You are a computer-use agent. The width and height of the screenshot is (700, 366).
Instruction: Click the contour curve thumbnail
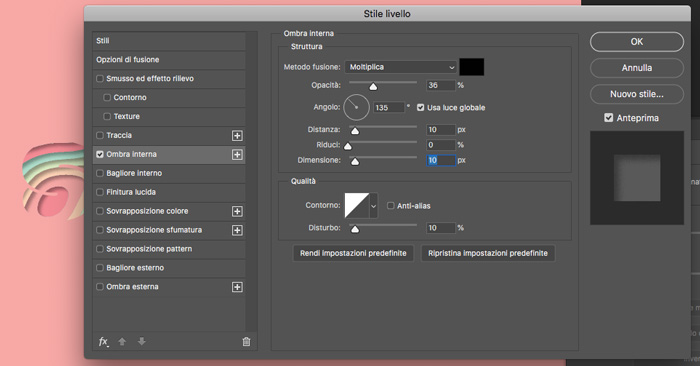357,206
